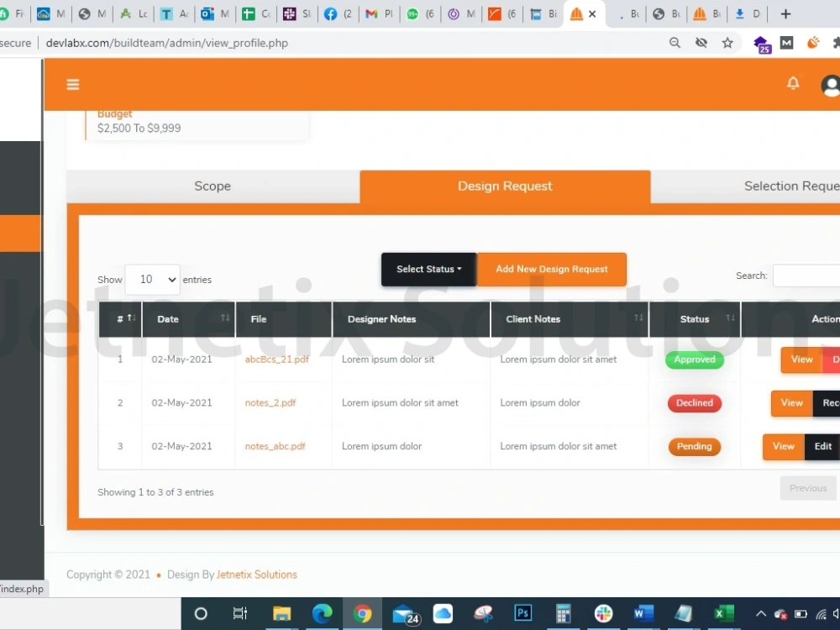Close the active browser tab
The width and height of the screenshot is (840, 630).
tap(592, 14)
